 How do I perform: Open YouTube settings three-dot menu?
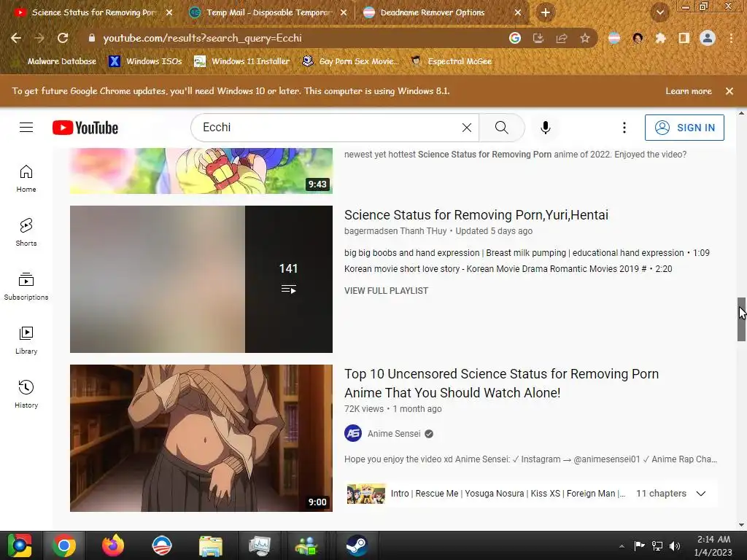pos(624,128)
